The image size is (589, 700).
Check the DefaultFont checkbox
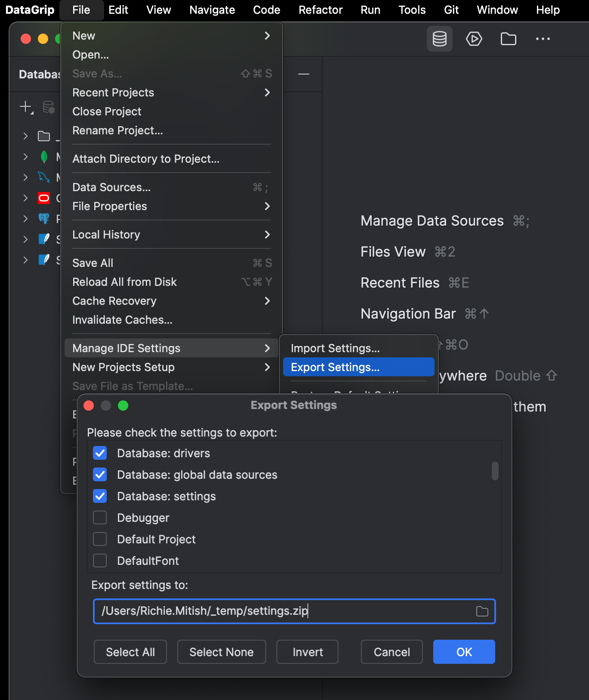(100, 561)
